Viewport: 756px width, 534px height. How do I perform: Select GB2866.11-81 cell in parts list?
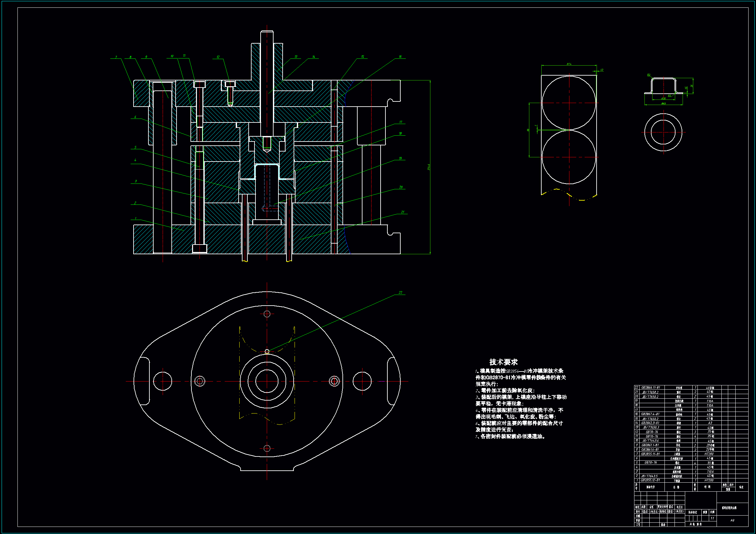(x=650, y=388)
